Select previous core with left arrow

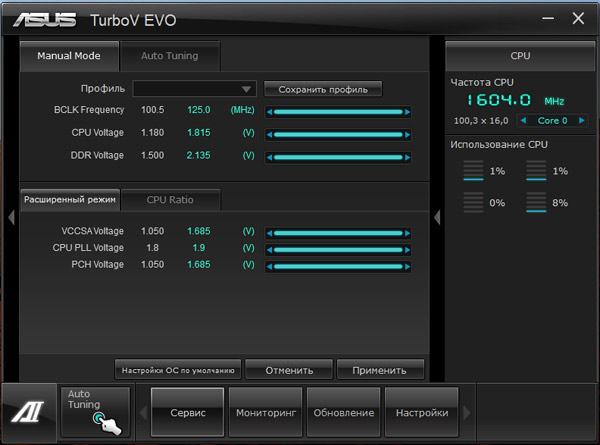(523, 121)
